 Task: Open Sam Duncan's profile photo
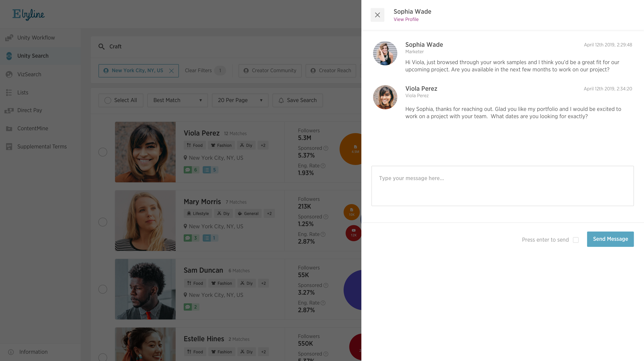[145, 289]
